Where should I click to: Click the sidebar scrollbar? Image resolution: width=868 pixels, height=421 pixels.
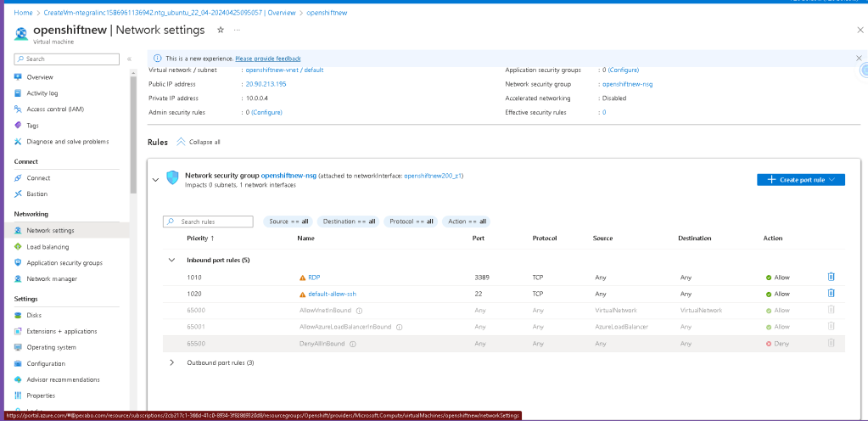(133, 134)
